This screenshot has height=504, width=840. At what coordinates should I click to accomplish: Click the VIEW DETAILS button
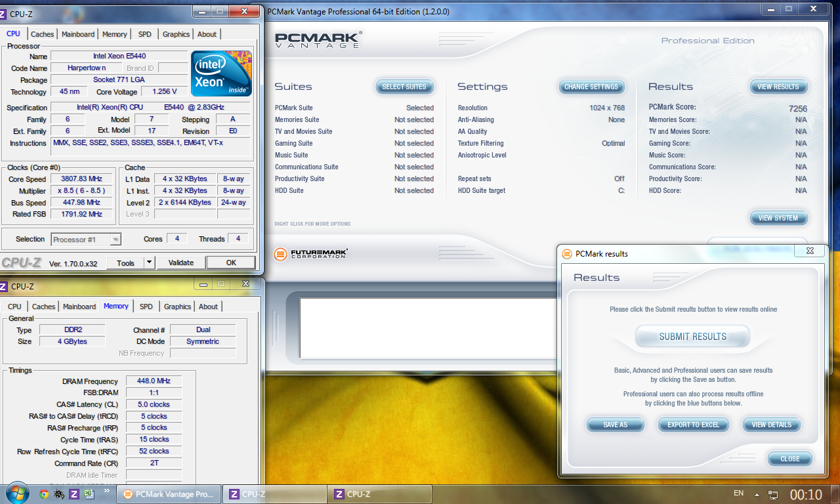[x=772, y=425]
